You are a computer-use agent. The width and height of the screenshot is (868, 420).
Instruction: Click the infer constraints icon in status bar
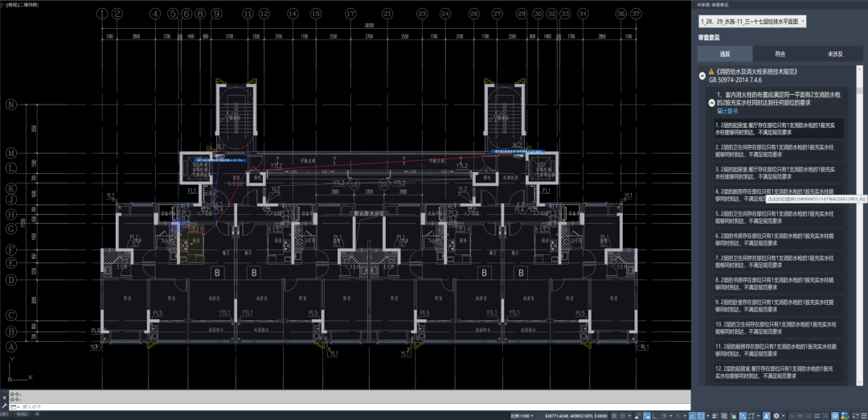(637, 415)
